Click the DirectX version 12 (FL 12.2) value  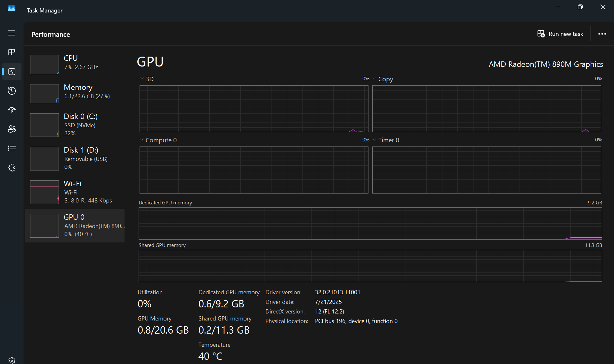coord(329,312)
